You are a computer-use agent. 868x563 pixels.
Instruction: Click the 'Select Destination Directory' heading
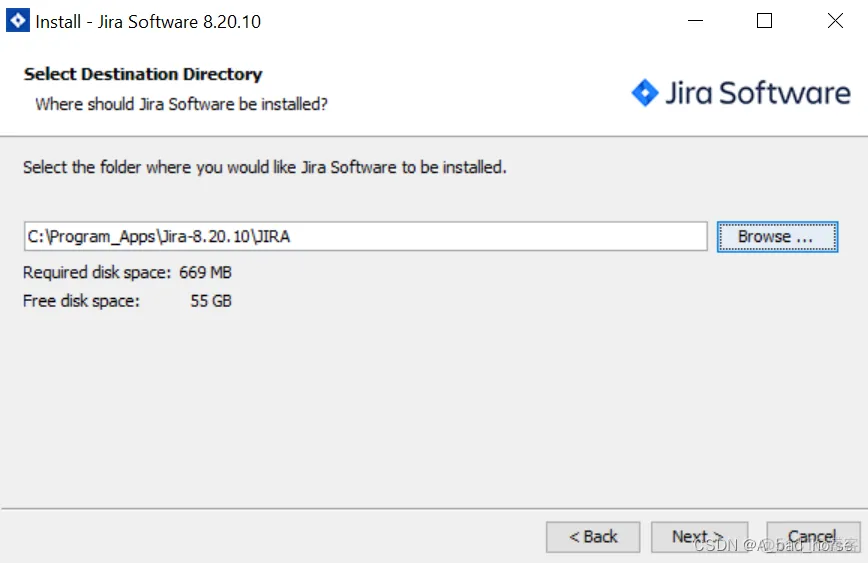143,74
